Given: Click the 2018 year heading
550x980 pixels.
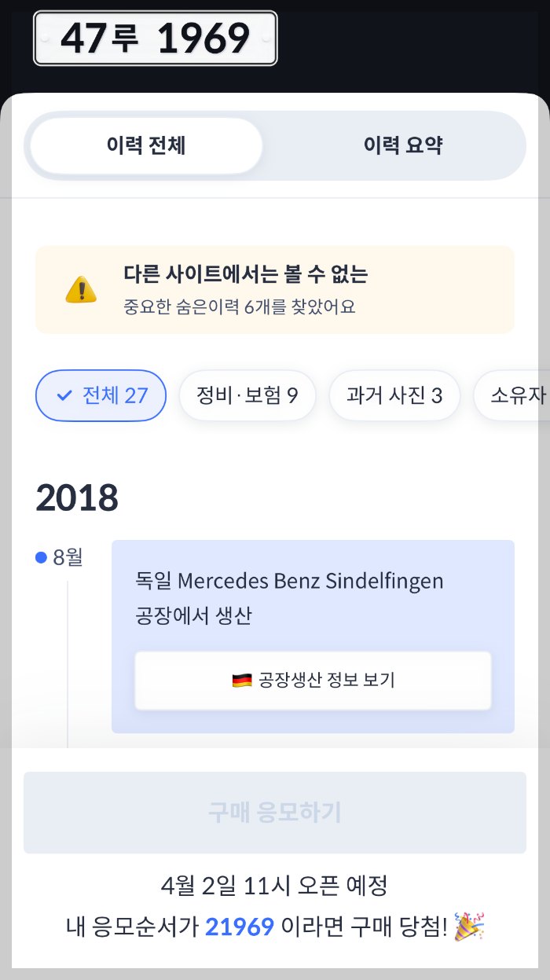Looking at the screenshot, I should point(78,497).
